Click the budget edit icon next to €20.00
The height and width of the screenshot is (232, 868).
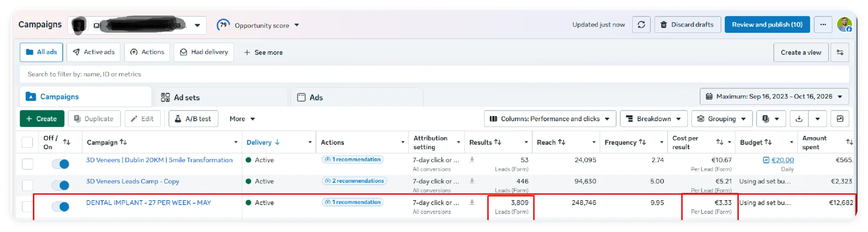766,160
